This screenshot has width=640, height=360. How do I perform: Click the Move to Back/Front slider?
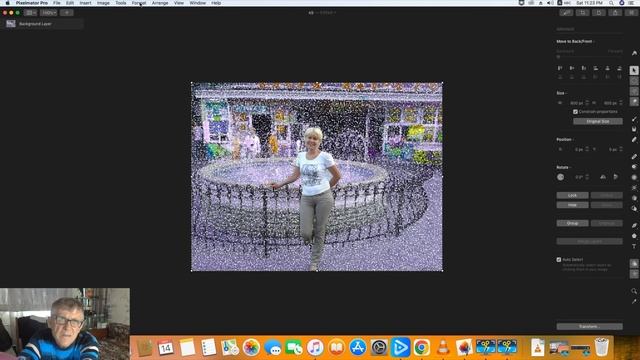pos(589,57)
